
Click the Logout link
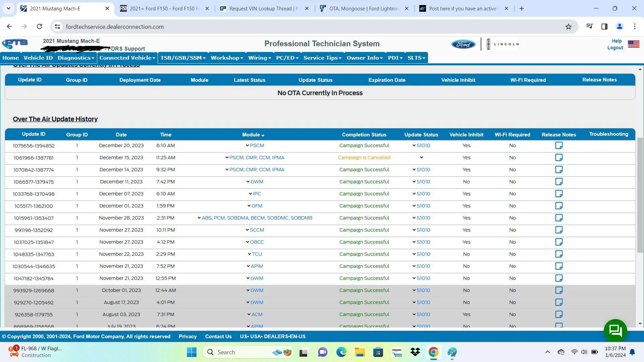coord(615,48)
